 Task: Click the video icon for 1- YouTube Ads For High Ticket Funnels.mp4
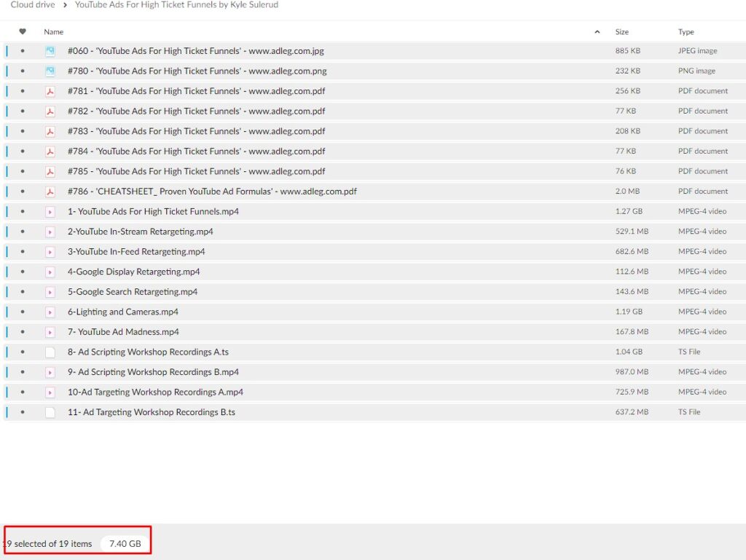(50, 211)
